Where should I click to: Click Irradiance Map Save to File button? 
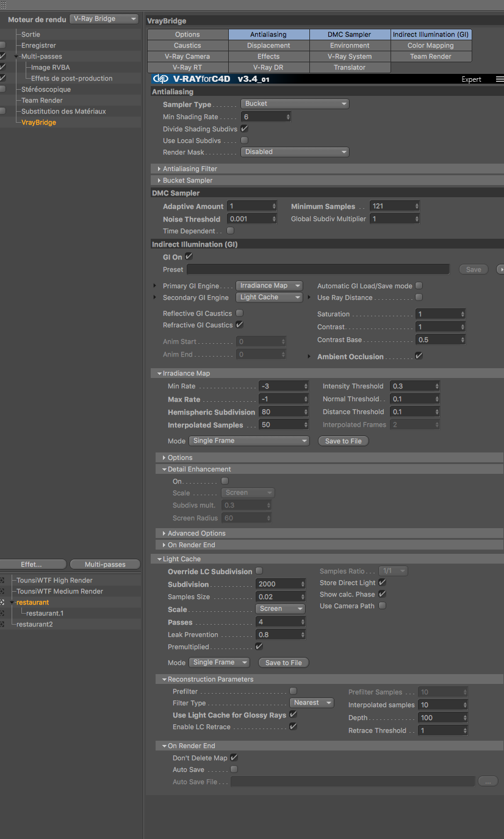(344, 441)
